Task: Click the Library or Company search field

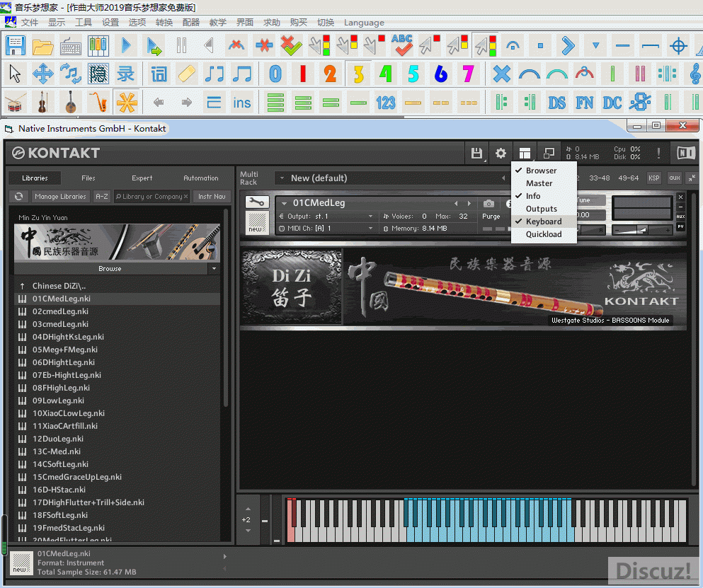Action: [x=152, y=196]
